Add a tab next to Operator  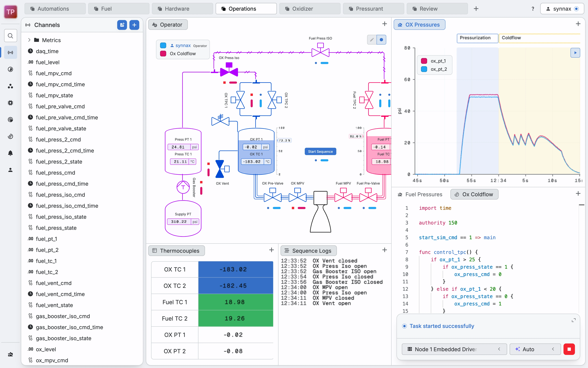[384, 24]
